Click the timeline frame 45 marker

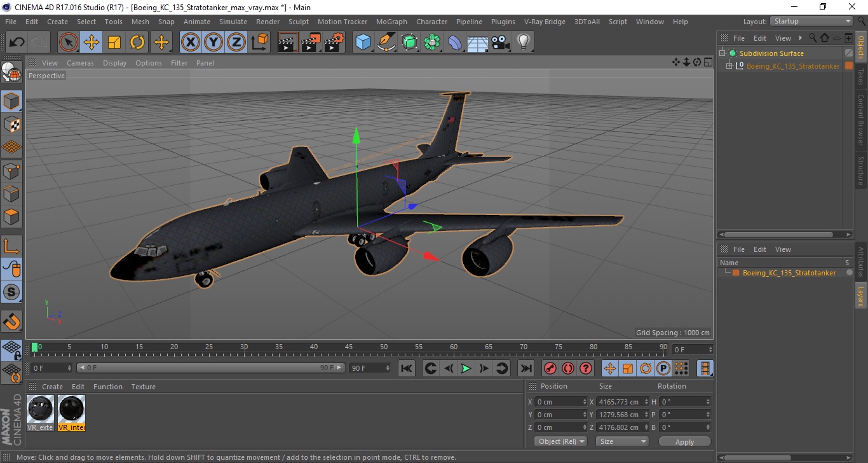pos(349,347)
